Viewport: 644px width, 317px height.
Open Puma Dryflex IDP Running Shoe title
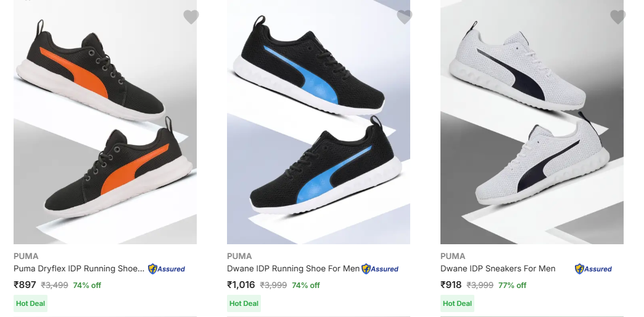click(79, 269)
